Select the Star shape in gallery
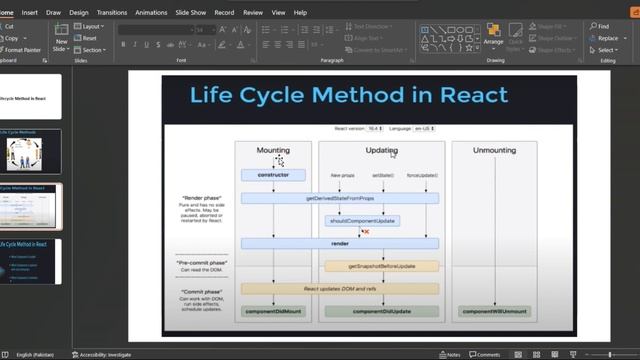 click(x=469, y=48)
